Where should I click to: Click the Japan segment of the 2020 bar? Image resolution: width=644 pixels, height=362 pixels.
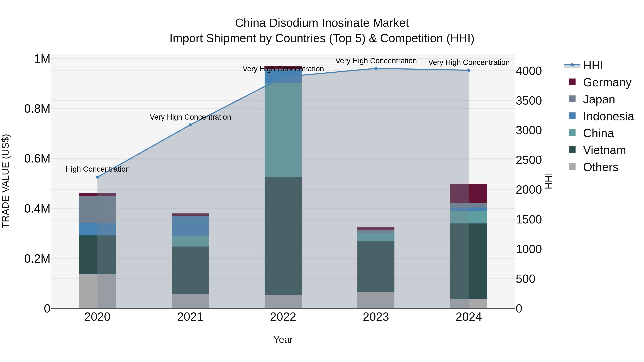tap(97, 210)
